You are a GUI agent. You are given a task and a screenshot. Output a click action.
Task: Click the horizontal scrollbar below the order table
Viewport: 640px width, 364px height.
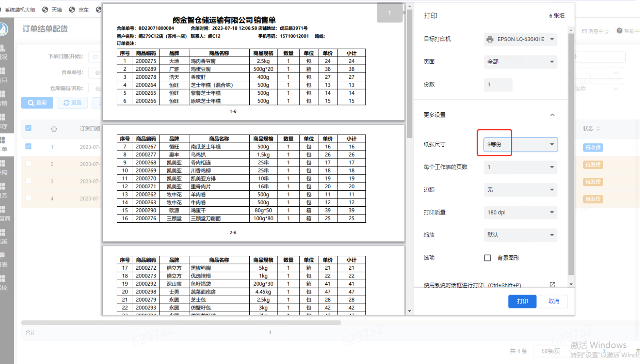click(x=181, y=323)
